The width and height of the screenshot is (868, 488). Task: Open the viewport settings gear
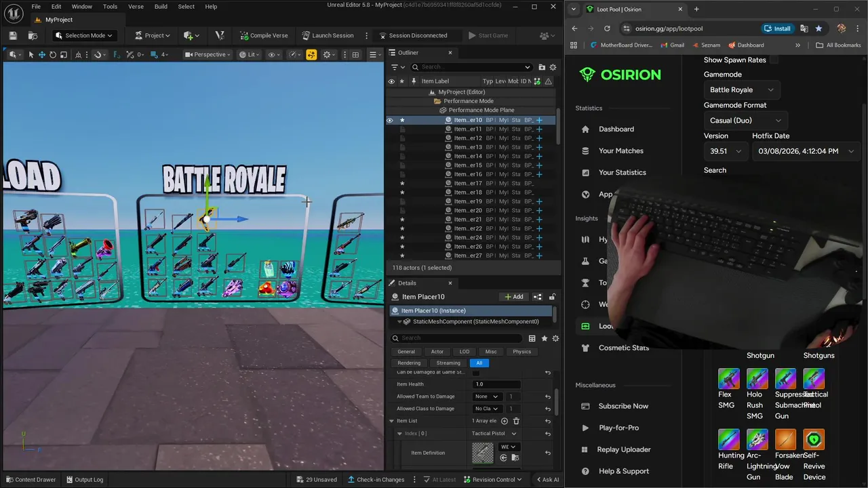click(x=329, y=54)
